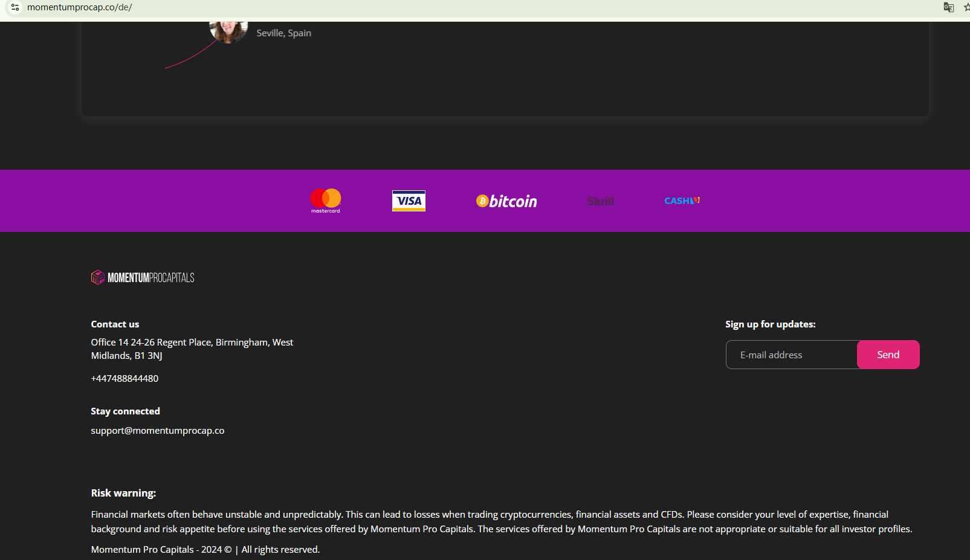The height and width of the screenshot is (560, 970).
Task: Bookmark this page with the star icon
Action: tap(966, 7)
